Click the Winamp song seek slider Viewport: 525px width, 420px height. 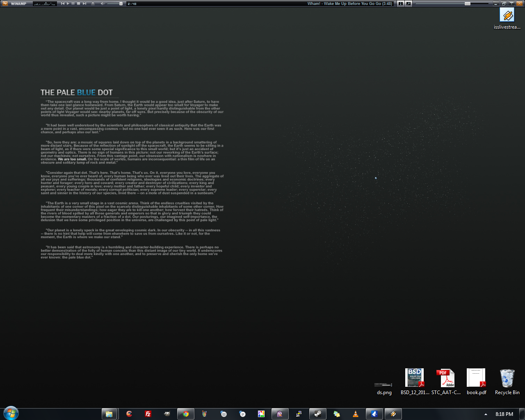pyautogui.click(x=452, y=4)
